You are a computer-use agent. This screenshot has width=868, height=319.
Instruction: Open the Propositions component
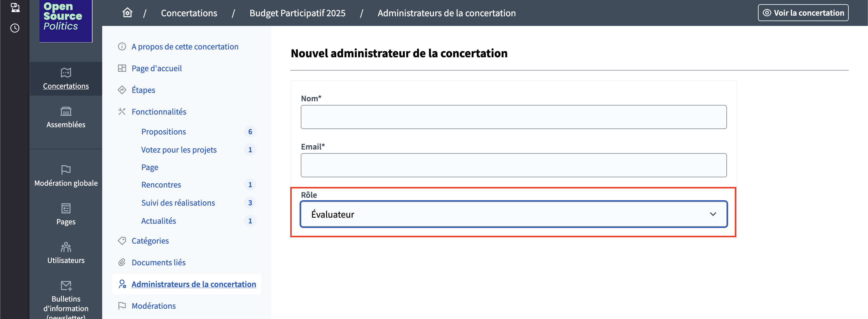pos(163,131)
